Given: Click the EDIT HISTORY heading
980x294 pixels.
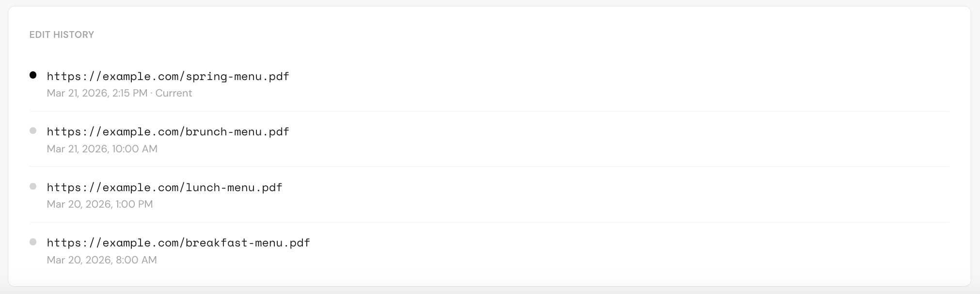Looking at the screenshot, I should click(62, 35).
